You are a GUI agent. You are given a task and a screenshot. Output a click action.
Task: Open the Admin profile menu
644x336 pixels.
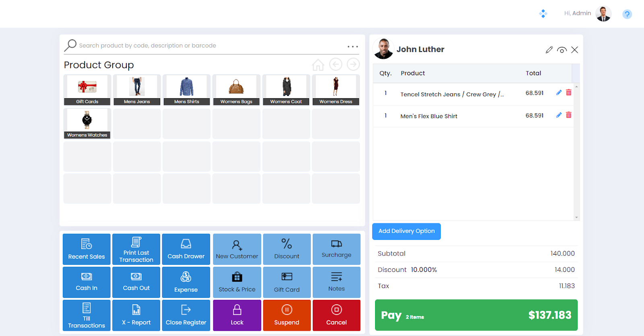[603, 14]
